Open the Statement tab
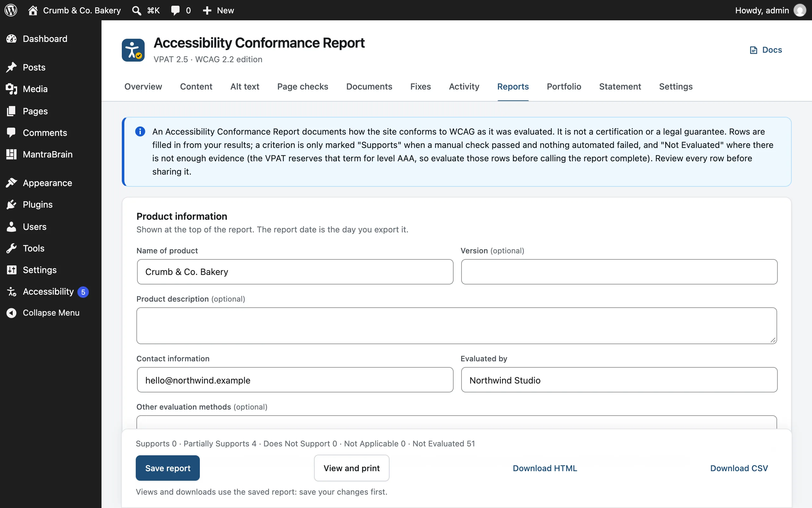 620,86
